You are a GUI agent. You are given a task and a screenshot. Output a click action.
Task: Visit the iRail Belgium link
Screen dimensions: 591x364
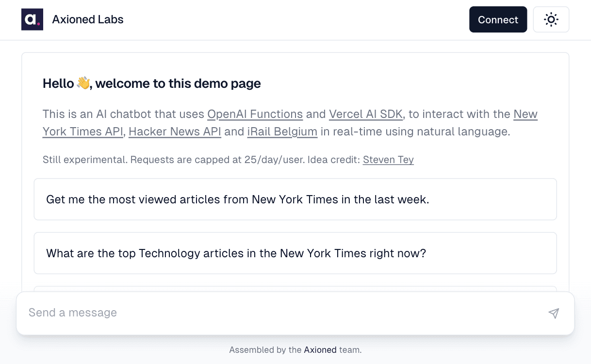(x=282, y=132)
